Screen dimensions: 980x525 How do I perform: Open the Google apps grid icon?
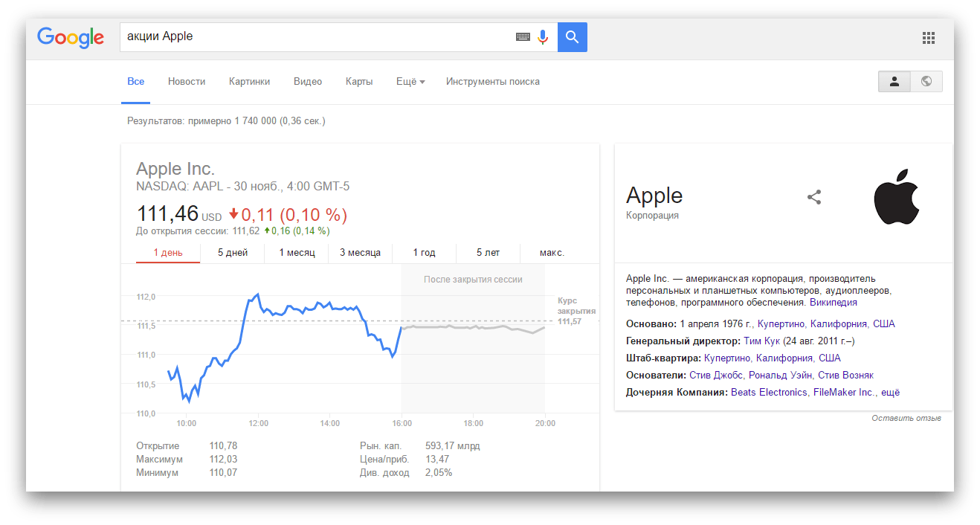click(x=928, y=37)
